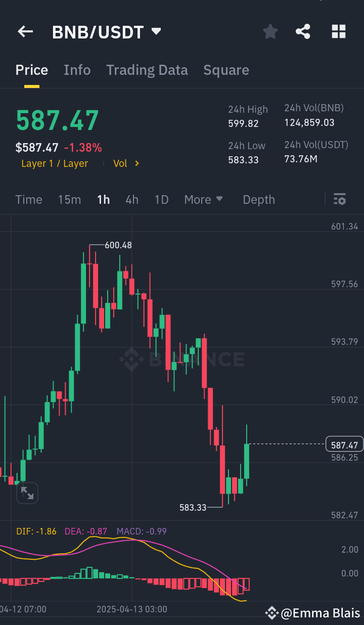
Task: Switch to the Info tab
Action: [x=77, y=70]
